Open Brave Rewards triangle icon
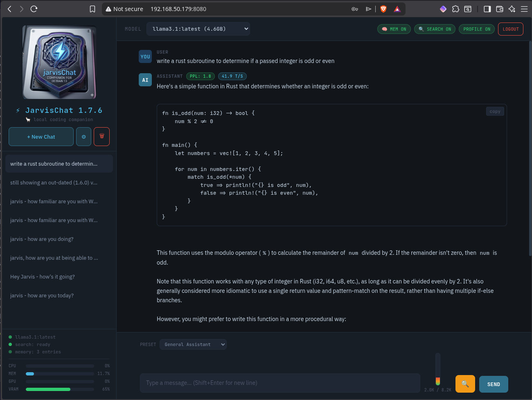The image size is (532, 400). click(x=397, y=9)
